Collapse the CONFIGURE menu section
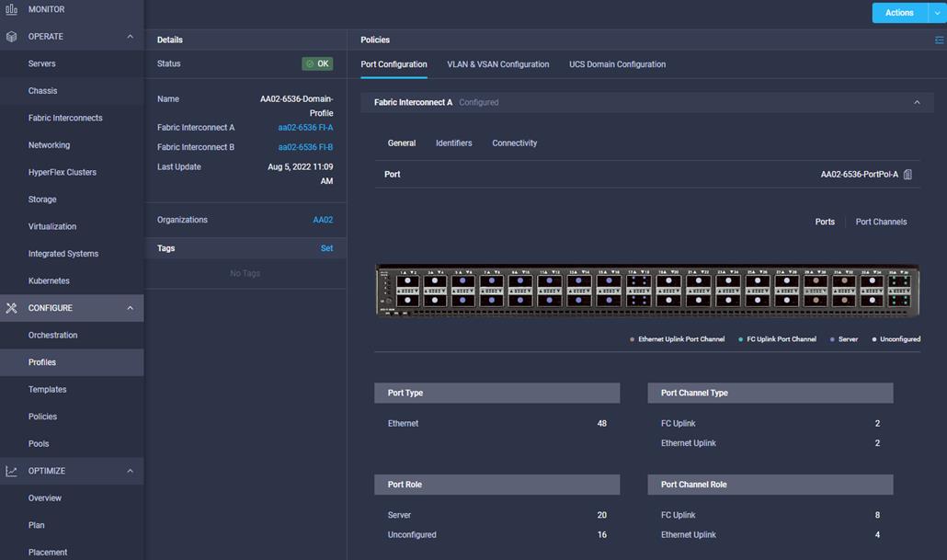Screen dimensions: 947x560 (130, 308)
